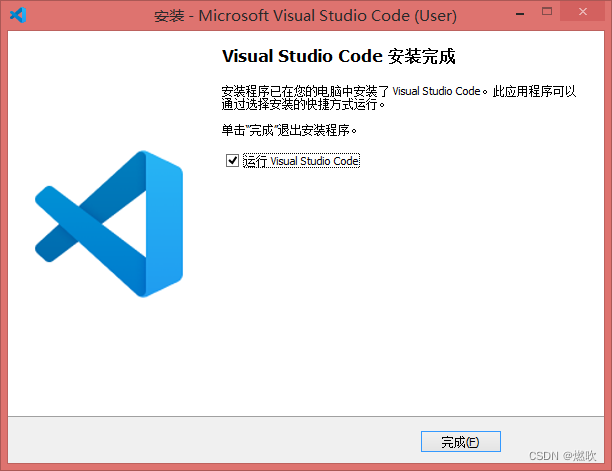Click the text '单击"完成"退出安装程序'

click(x=289, y=130)
